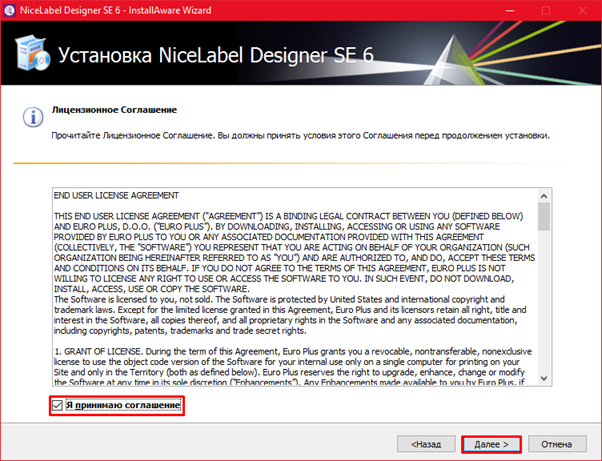The width and height of the screenshot is (602, 461).
Task: Click the license text scrollbar thumb
Action: [544, 216]
